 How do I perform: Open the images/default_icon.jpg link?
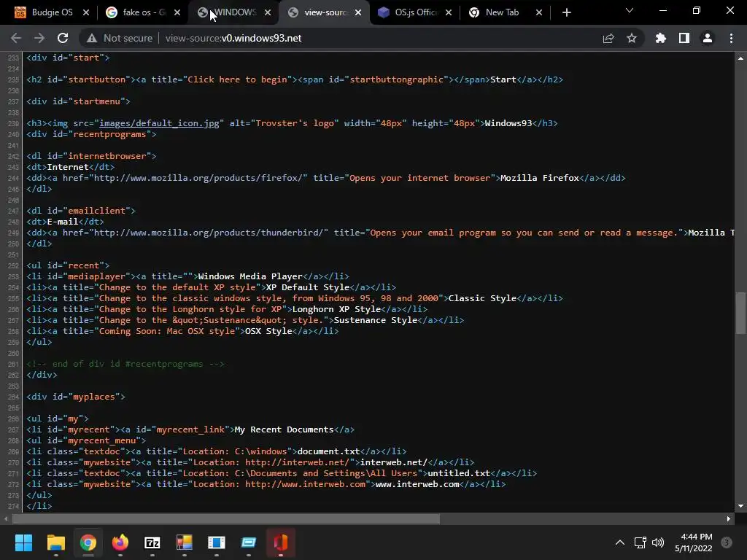[x=159, y=123]
